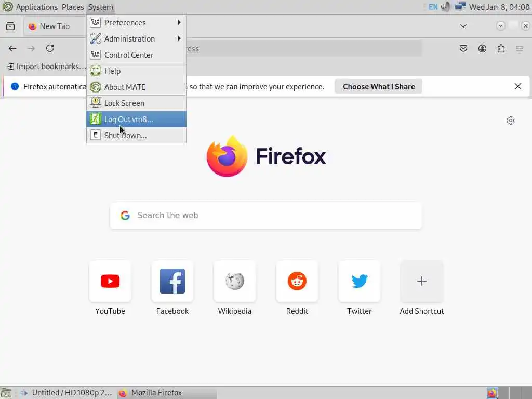Reload the page in Firefox
532x399 pixels.
(x=50, y=48)
